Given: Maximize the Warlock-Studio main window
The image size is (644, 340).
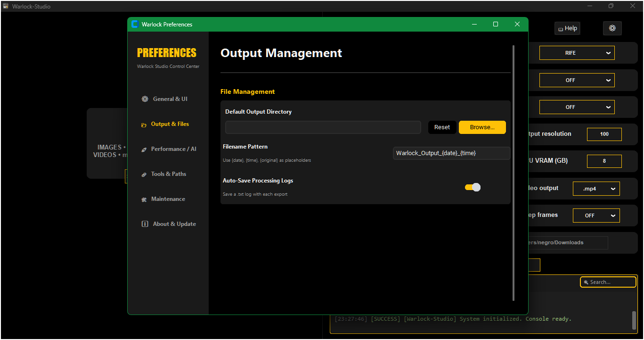Looking at the screenshot, I should [x=611, y=6].
